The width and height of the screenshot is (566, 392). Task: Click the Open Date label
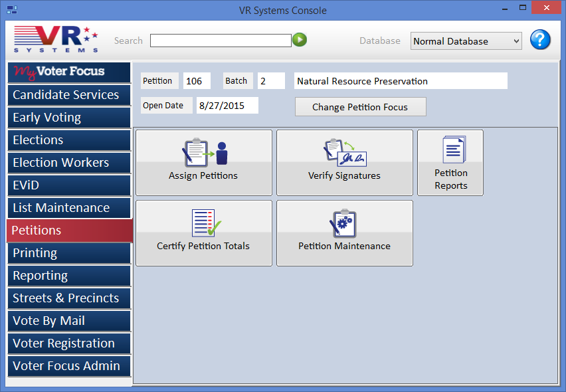click(166, 106)
